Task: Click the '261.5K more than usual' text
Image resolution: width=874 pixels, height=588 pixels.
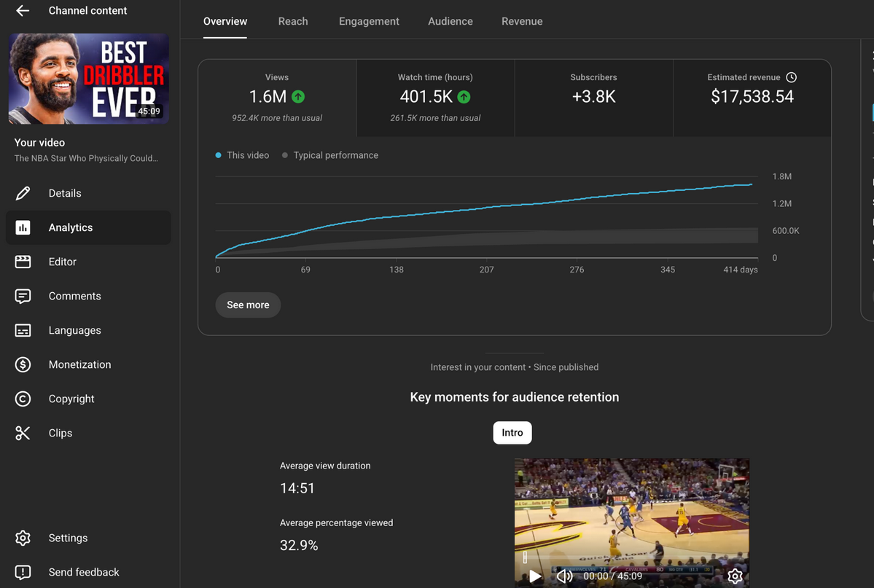Action: (x=435, y=118)
